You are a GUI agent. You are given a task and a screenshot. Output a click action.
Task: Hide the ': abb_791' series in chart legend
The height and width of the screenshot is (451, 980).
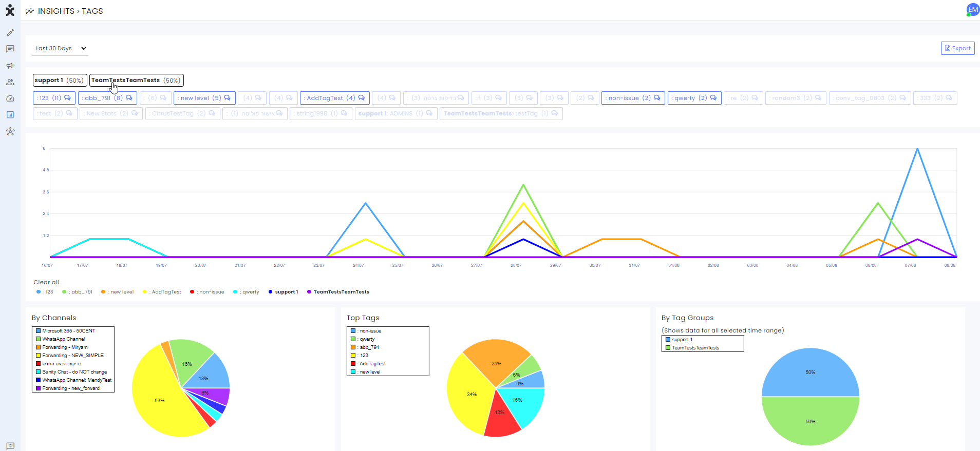[77, 292]
